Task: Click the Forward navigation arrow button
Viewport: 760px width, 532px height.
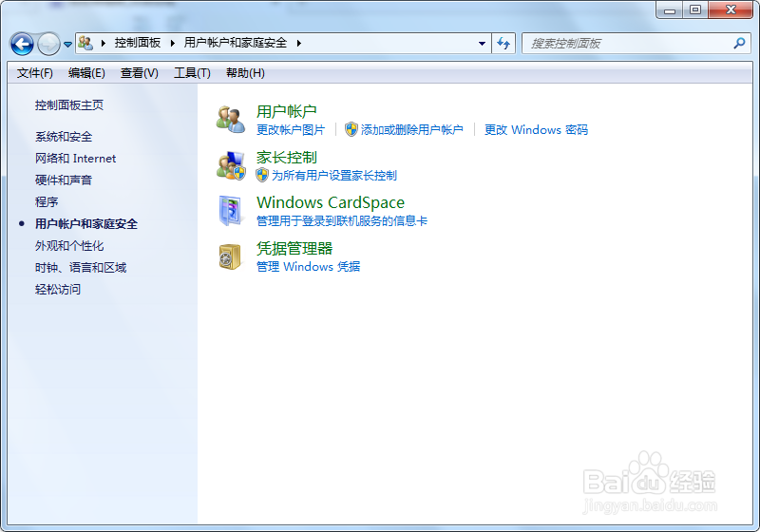Action: (48, 44)
